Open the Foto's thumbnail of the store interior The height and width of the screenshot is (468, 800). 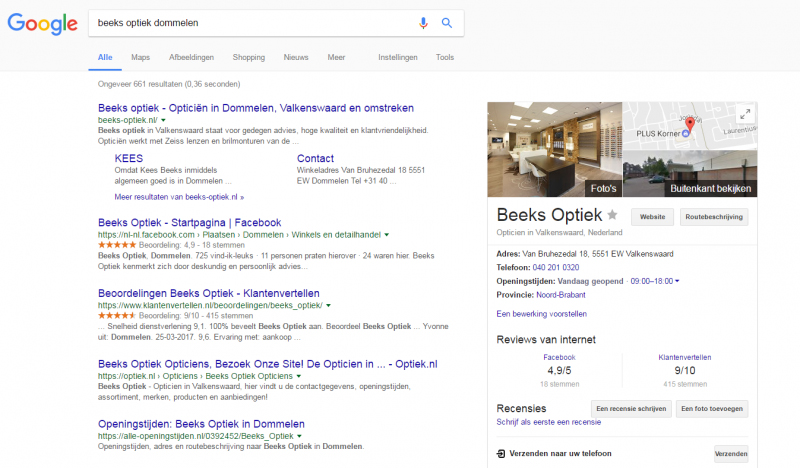click(554, 149)
